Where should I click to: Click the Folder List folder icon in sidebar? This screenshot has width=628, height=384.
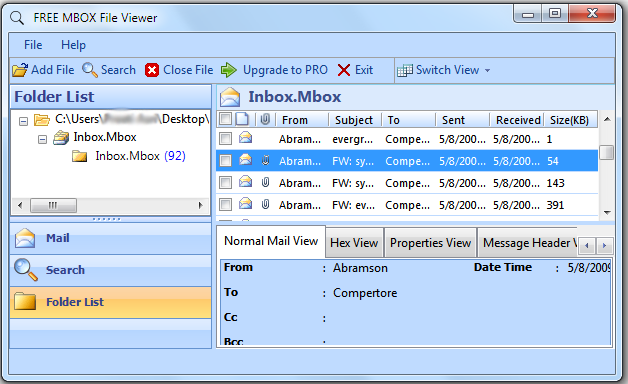[25, 302]
